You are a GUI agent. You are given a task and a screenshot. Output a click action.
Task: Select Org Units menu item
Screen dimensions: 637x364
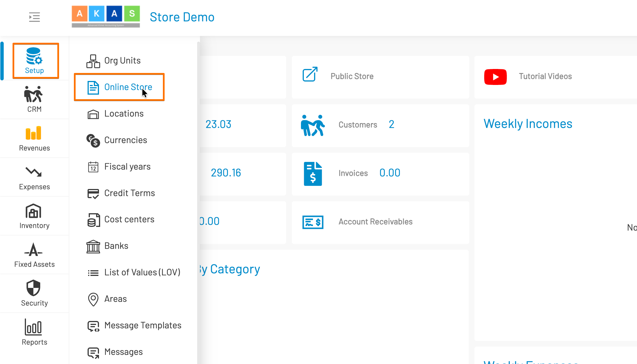click(122, 61)
